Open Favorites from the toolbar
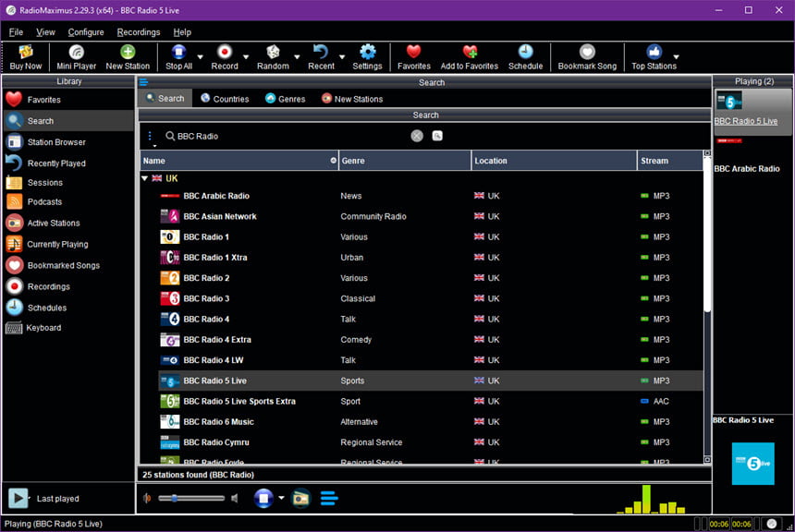The image size is (795, 532). click(x=414, y=57)
